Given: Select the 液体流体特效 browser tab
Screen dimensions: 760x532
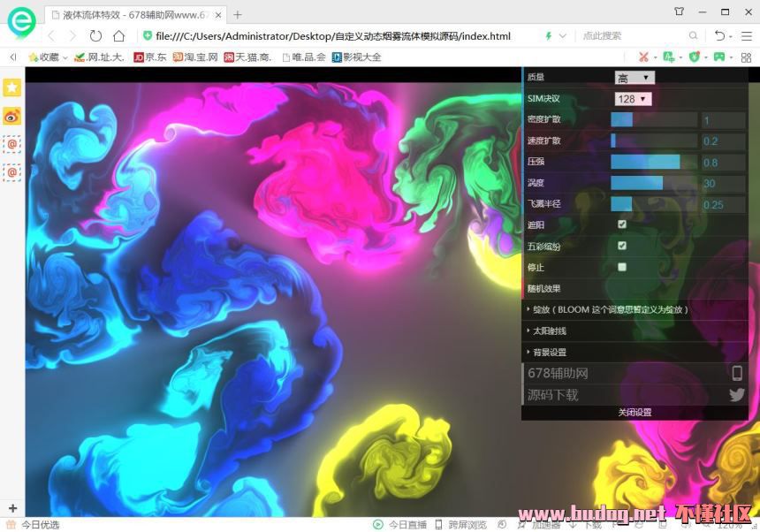Looking at the screenshot, I should (x=136, y=15).
